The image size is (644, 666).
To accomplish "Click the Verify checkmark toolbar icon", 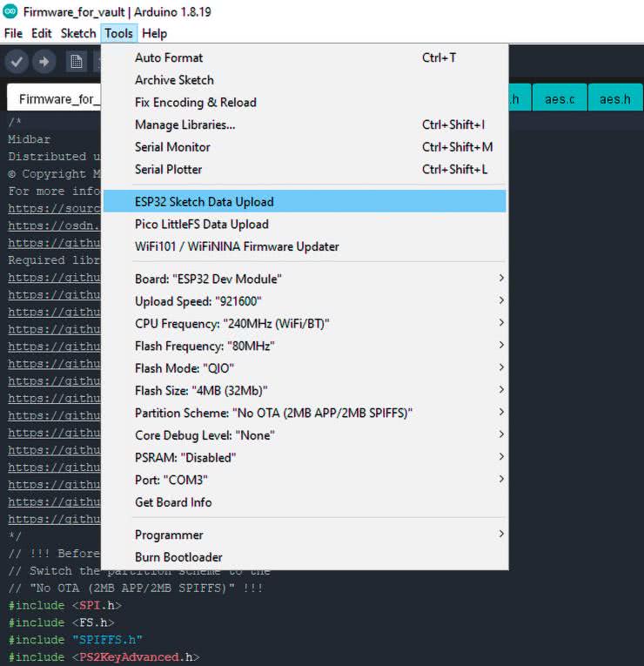I will click(x=17, y=62).
